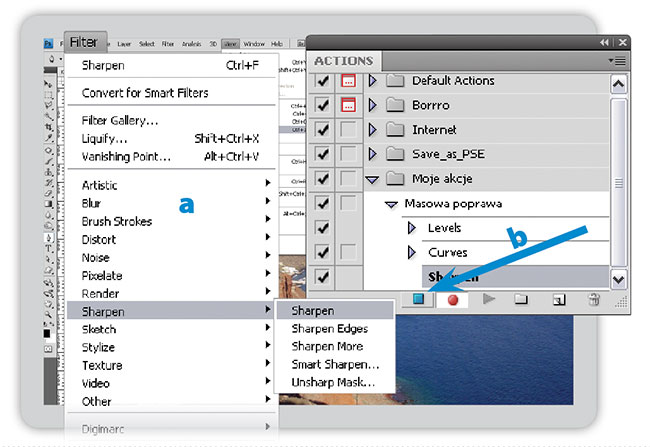This screenshot has width=650, height=447.
Task: Click the Create new action icon
Action: pos(558,299)
